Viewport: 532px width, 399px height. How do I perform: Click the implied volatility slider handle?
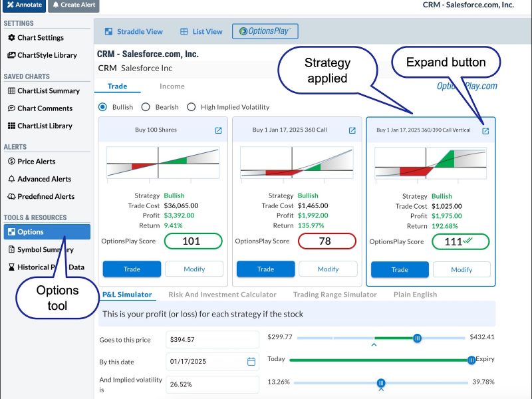(x=381, y=383)
